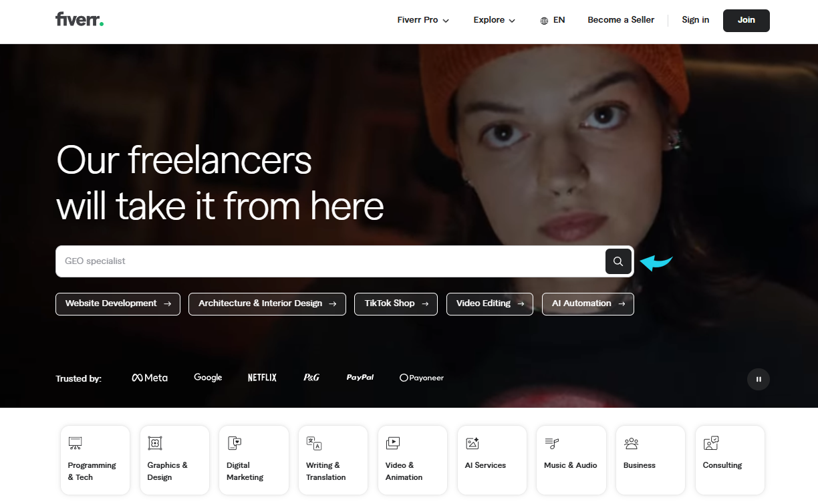Open Writing & Translation category card
818x504 pixels.
pos(333,460)
